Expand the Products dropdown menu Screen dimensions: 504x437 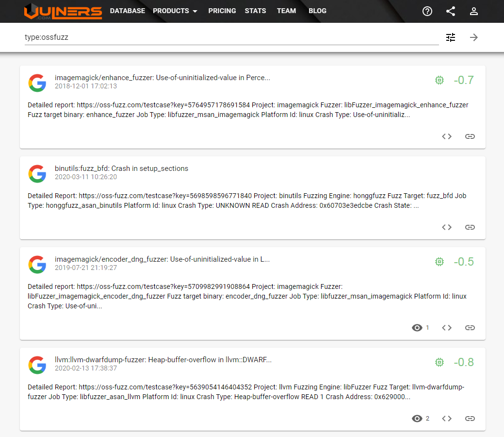pyautogui.click(x=175, y=11)
